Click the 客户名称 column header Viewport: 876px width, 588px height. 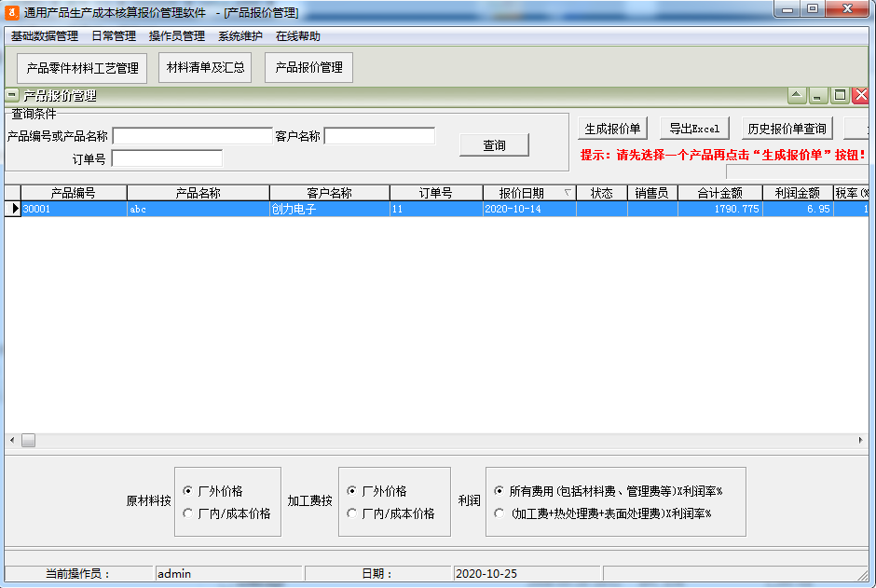[x=330, y=193]
